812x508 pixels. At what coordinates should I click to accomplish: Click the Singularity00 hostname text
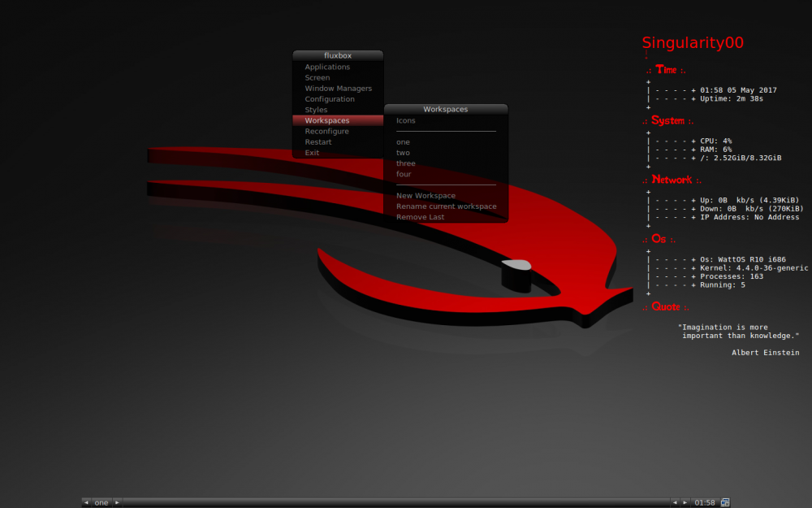click(693, 43)
